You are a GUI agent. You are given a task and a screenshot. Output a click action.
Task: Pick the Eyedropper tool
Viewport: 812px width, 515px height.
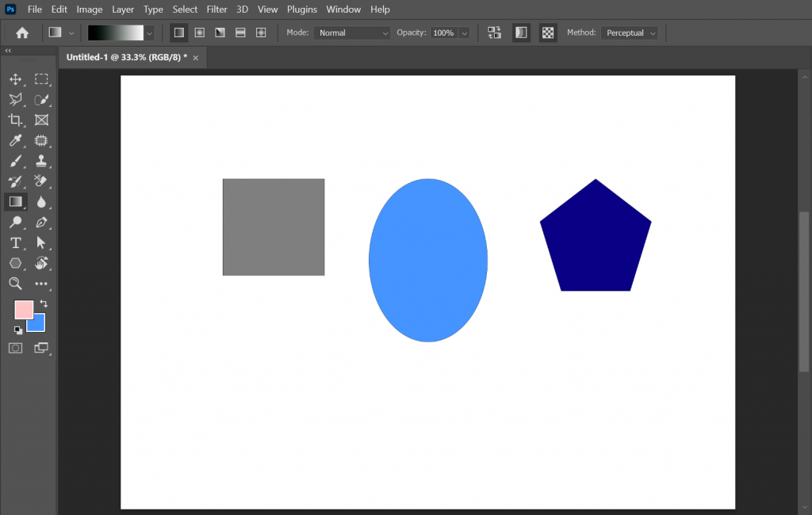16,140
